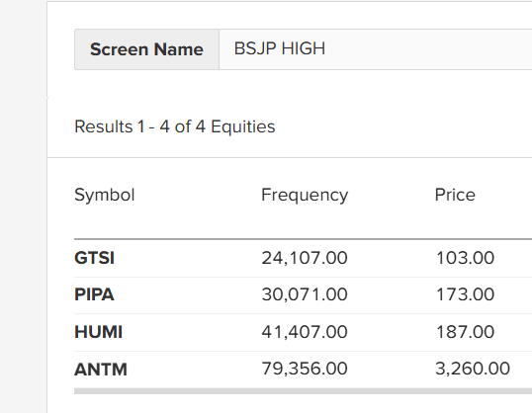Image resolution: width=532 pixels, height=413 pixels.
Task: Select PIPA frequency value 30,071.00
Action: point(305,294)
